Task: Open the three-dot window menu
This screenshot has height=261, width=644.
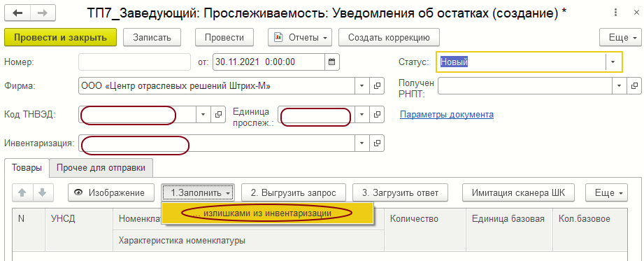Action: pyautogui.click(x=615, y=13)
